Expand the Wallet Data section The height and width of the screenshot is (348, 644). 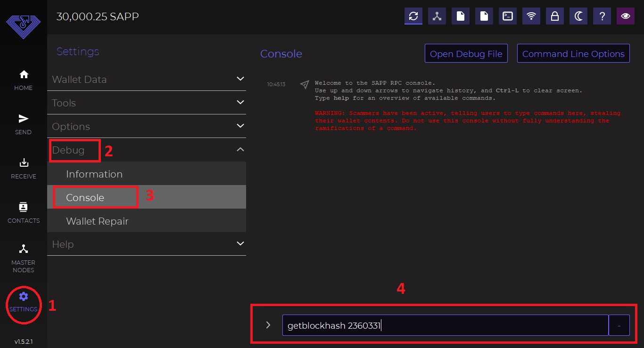[x=147, y=79]
